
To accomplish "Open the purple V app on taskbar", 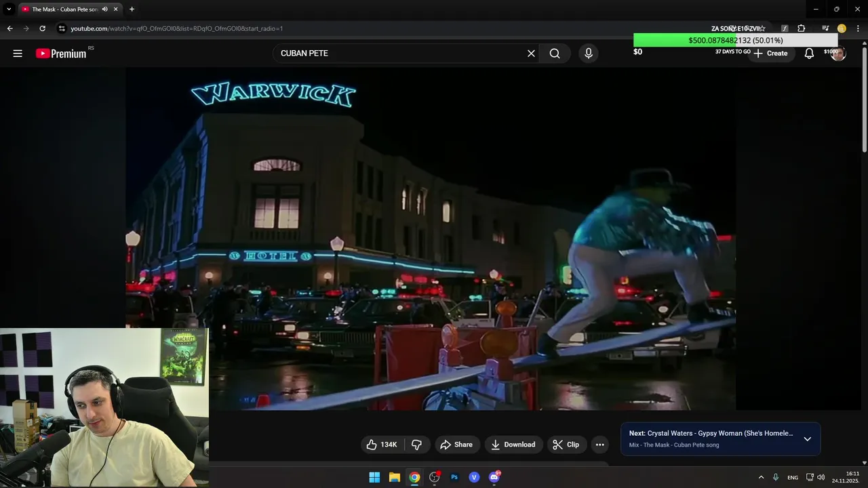I will (474, 477).
